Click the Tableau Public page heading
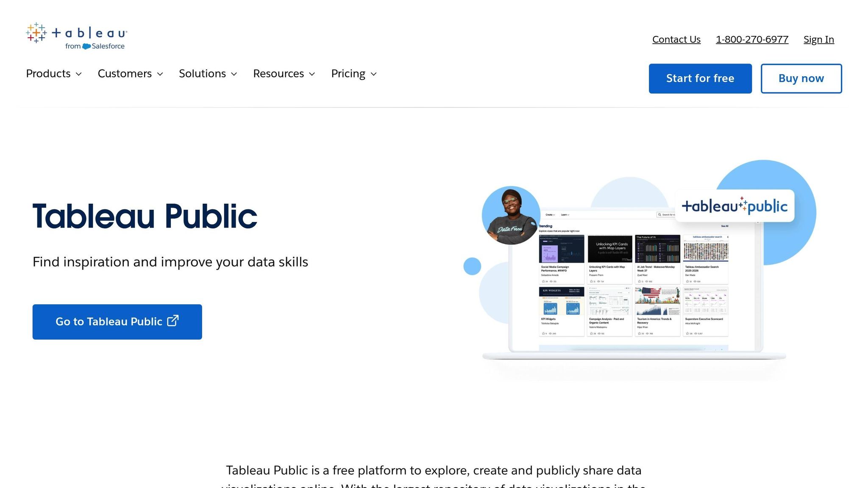 point(145,216)
